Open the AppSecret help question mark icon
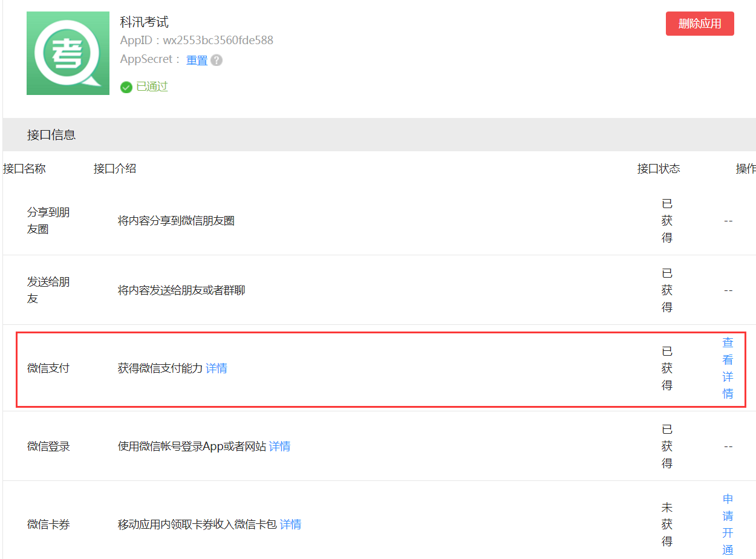 (216, 60)
